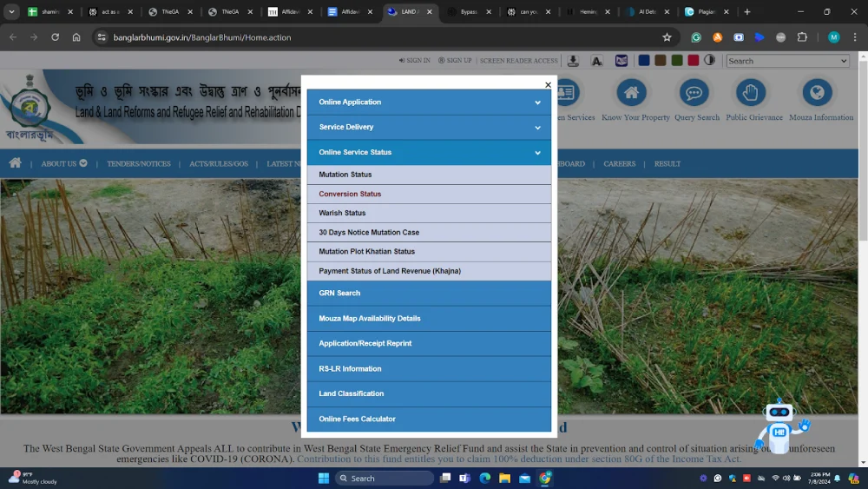Open TENDERS/NOTICES menu item
The width and height of the screenshot is (868, 489).
coord(138,164)
